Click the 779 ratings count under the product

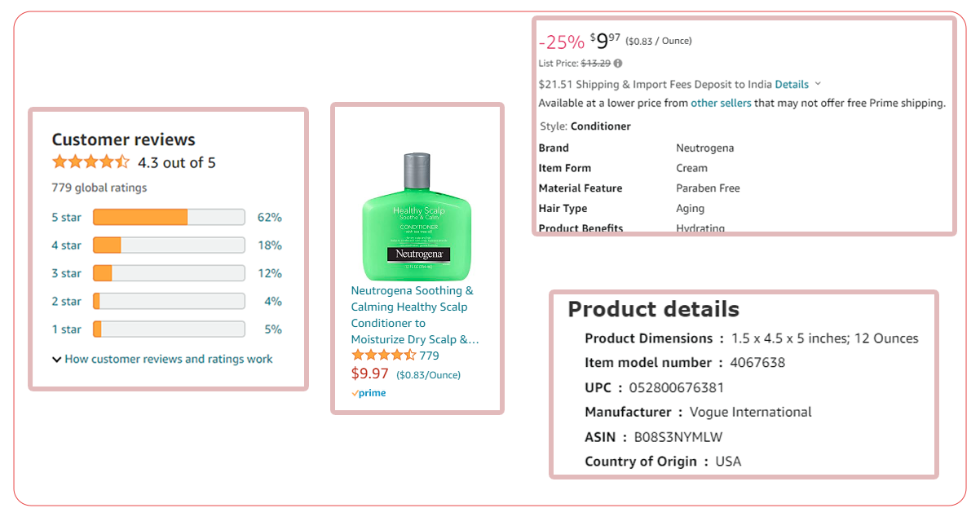(429, 356)
